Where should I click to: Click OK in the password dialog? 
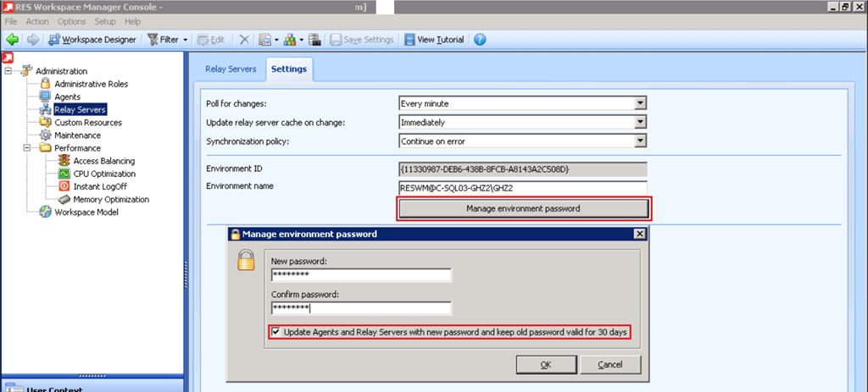pyautogui.click(x=545, y=364)
